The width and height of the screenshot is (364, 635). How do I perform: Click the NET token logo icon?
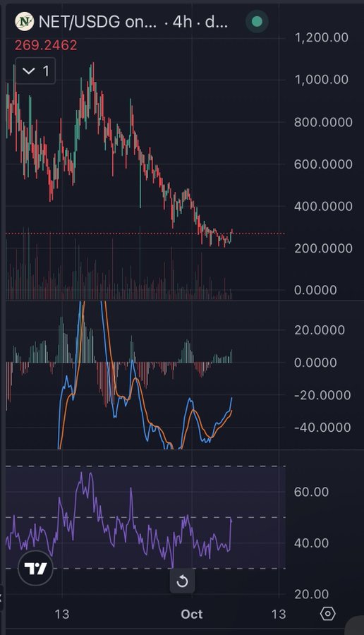(x=24, y=21)
